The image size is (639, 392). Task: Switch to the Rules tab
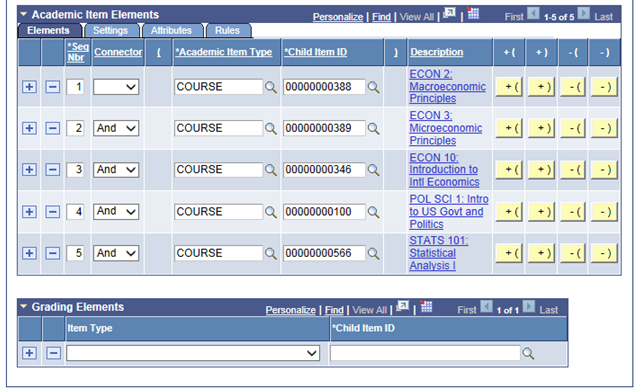[x=227, y=31]
